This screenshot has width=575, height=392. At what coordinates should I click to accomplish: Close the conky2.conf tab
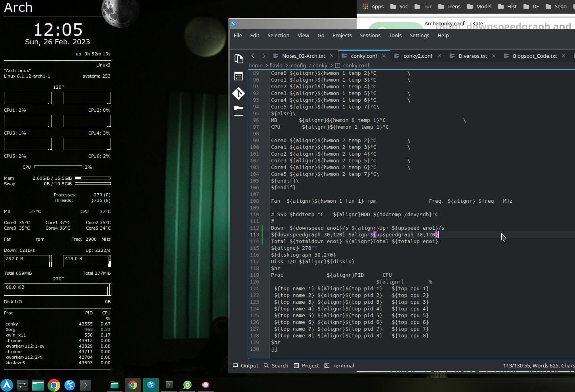pos(439,56)
